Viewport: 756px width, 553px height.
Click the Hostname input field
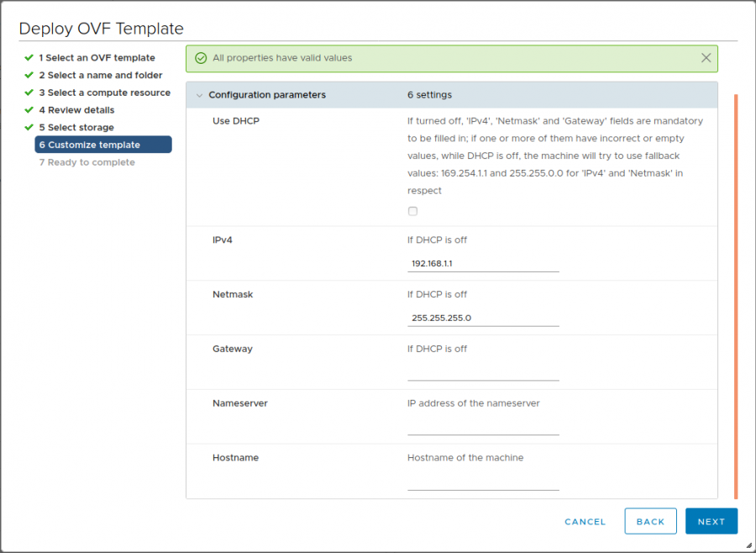click(x=483, y=482)
